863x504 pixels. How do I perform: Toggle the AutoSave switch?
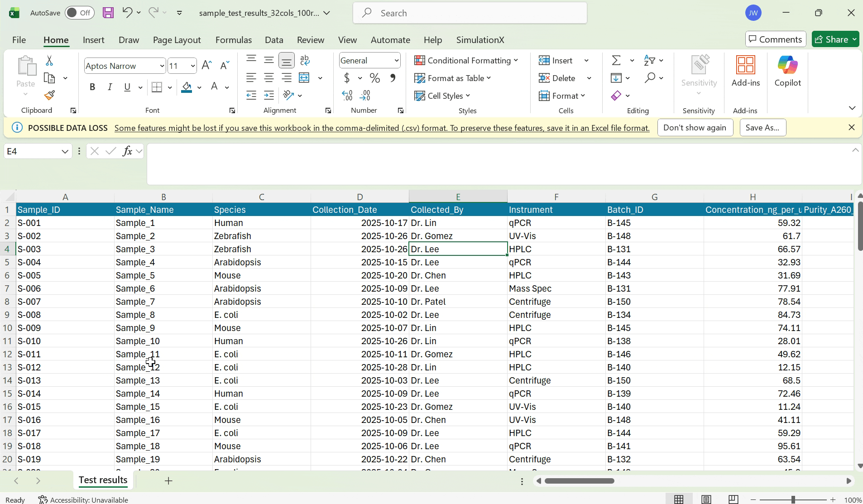click(x=79, y=13)
